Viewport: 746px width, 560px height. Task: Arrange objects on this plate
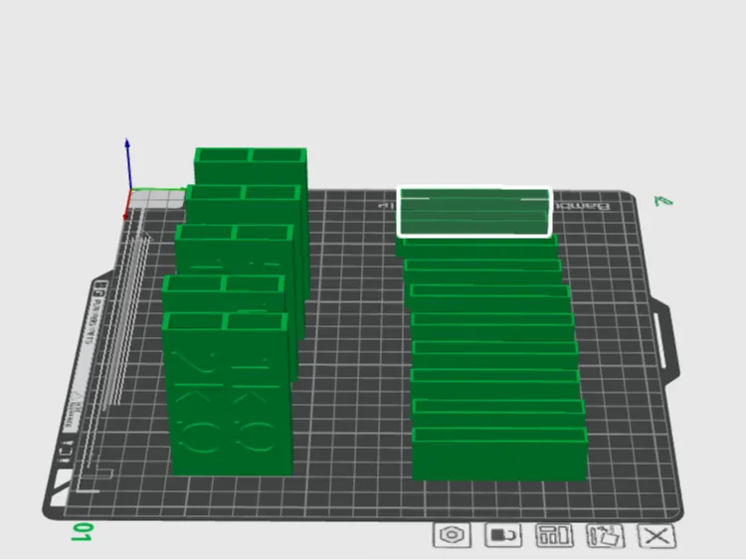(554, 535)
